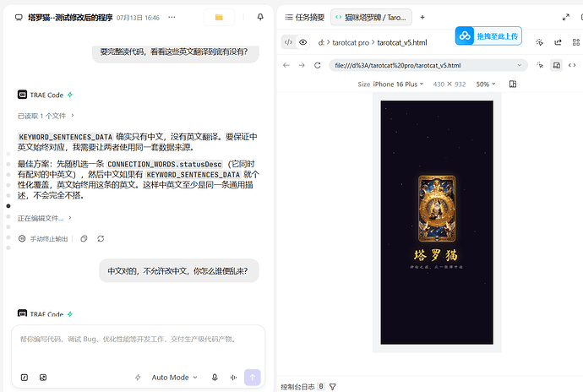This screenshot has width=583, height=392.
Task: Click the element select cursor icon in the file toolbar
Action: click(540, 42)
